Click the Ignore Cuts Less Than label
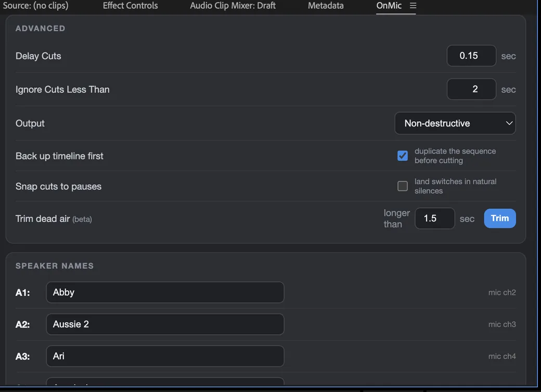The image size is (541, 392). click(62, 89)
